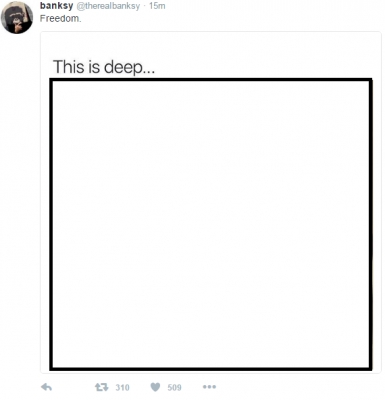The image size is (385, 400).
Task: Like the tweet with the heart icon
Action: tap(155, 387)
